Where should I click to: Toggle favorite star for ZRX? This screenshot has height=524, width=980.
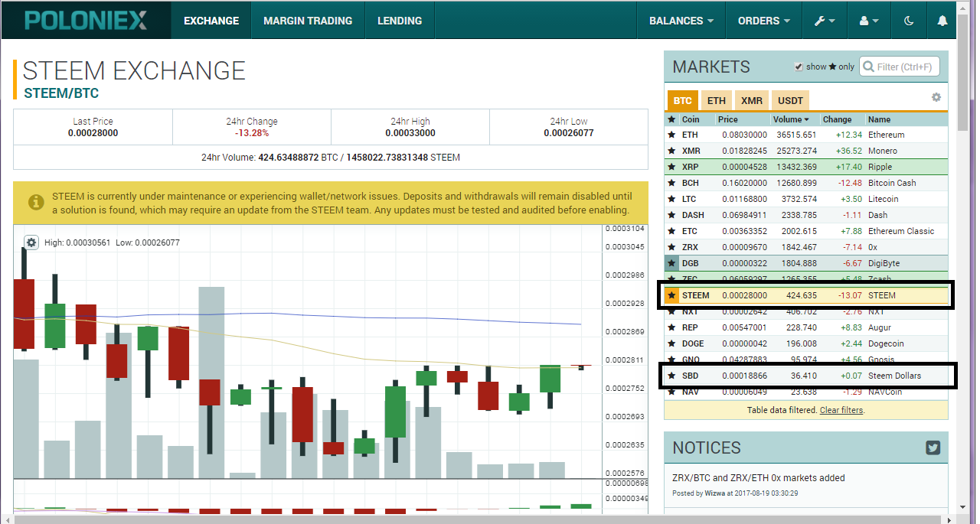click(671, 247)
